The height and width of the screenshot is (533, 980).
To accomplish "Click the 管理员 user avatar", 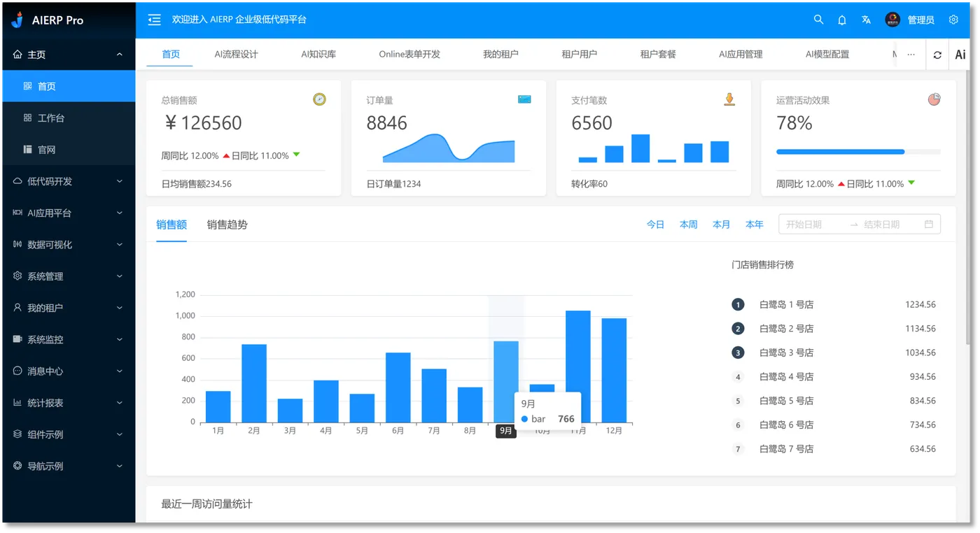I will (892, 20).
